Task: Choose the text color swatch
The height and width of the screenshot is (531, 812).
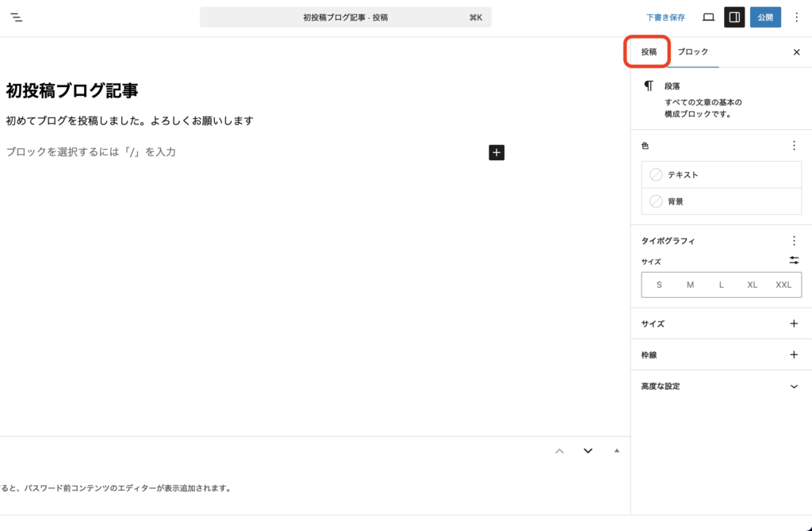Action: (656, 175)
